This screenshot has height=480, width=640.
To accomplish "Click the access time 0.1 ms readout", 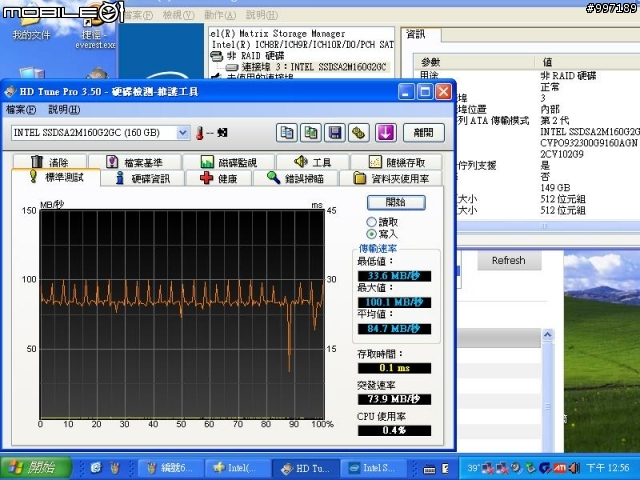I will pyautogui.click(x=394, y=368).
